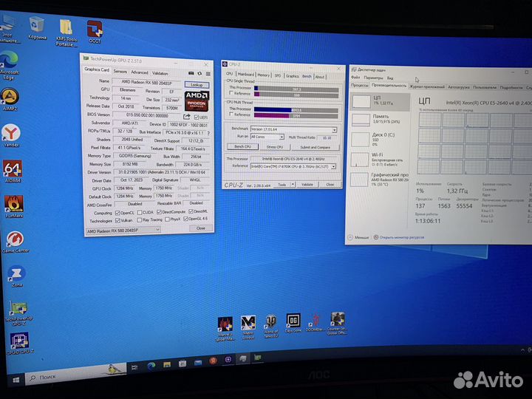This screenshot has width=532, height=399.
Task: Open Task View from the taskbar
Action: [134, 367]
